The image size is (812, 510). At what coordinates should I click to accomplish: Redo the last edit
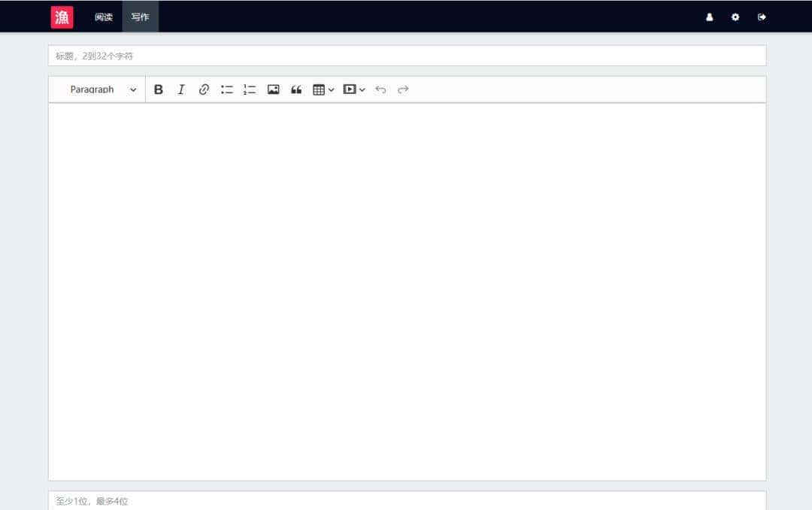(403, 90)
